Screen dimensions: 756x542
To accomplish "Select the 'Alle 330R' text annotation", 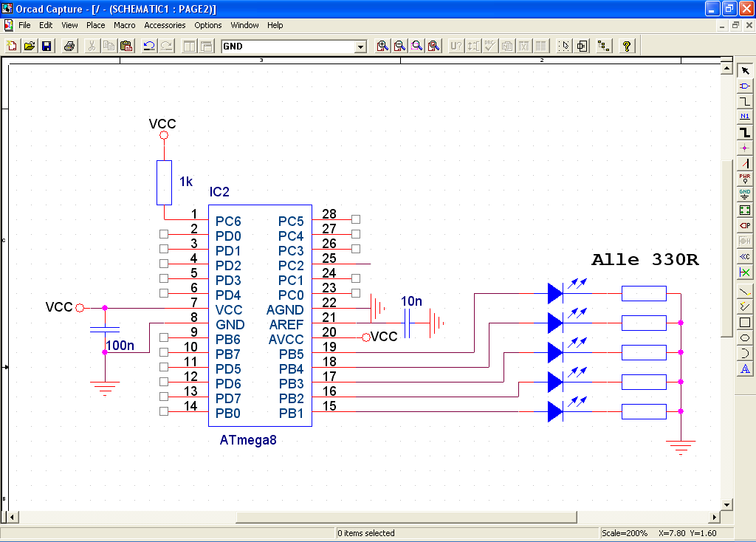I will click(x=645, y=259).
